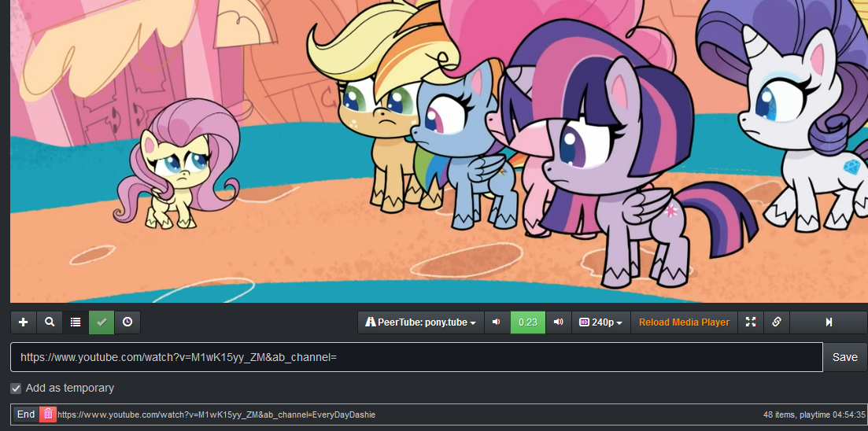Image resolution: width=868 pixels, height=431 pixels.
Task: Click the 48 items playtime text
Action: (x=814, y=414)
